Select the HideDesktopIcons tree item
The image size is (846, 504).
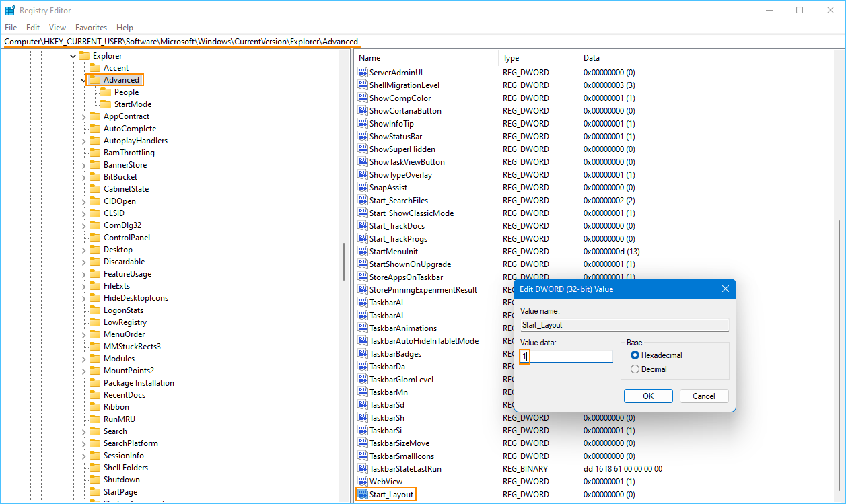click(x=136, y=298)
